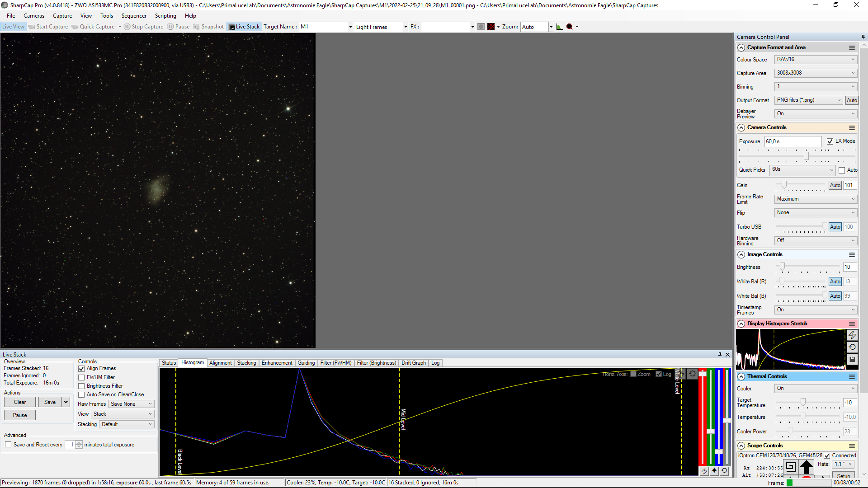Open Raw Frames Save None dropdown
This screenshot has width=868, height=488.
point(131,404)
